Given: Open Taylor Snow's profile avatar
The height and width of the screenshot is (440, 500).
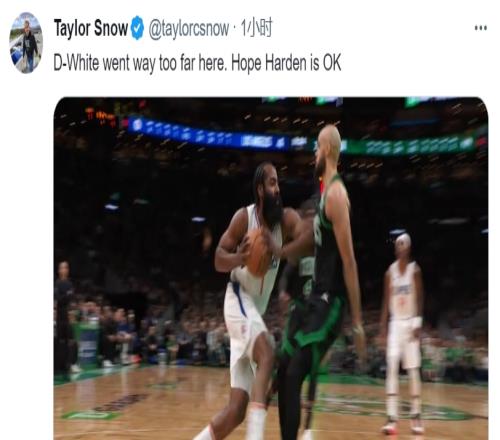Looking at the screenshot, I should (x=26, y=42).
